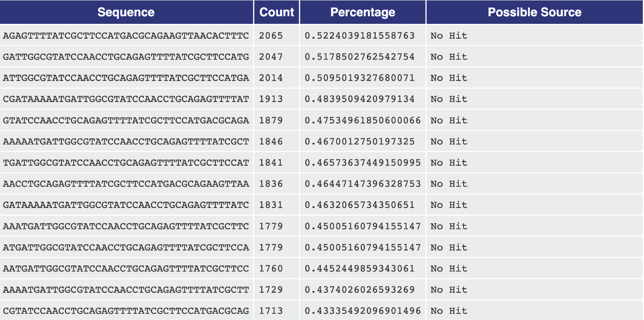Click the sequence starting with CGTATCCAACCTGC
The height and width of the screenshot is (320, 644).
[x=126, y=311]
